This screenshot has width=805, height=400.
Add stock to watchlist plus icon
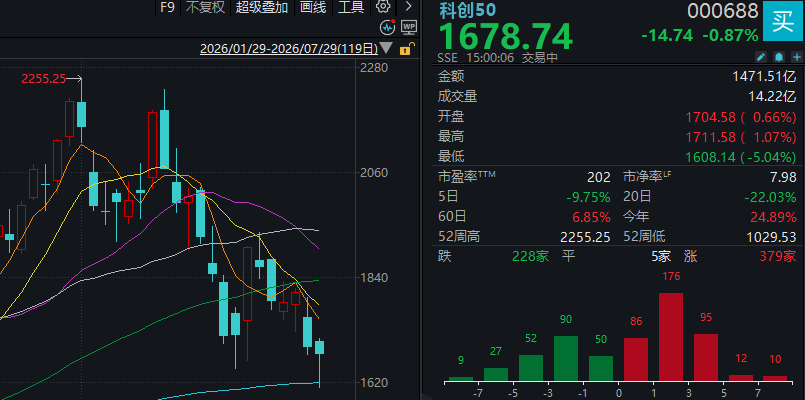[796, 57]
